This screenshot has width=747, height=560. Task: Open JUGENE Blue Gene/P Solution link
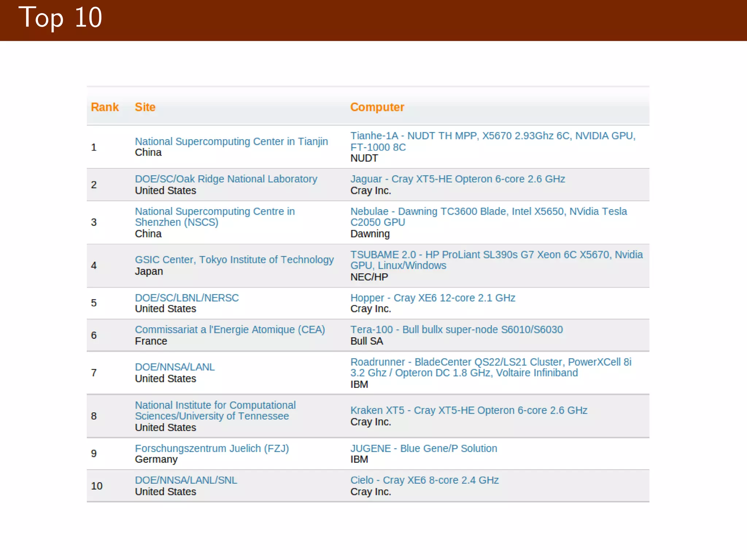423,448
